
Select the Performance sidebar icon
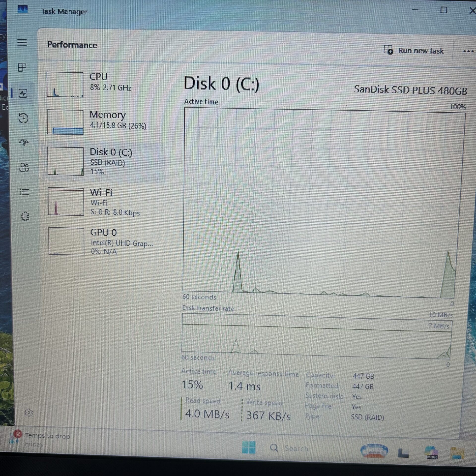pos(23,93)
